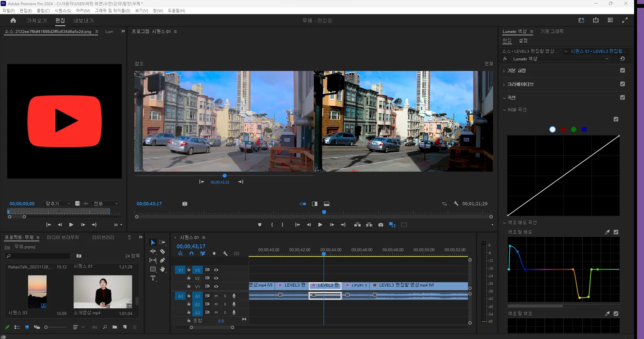
Task: Select the 소개영상.mp4 thumbnail
Action: click(103, 292)
